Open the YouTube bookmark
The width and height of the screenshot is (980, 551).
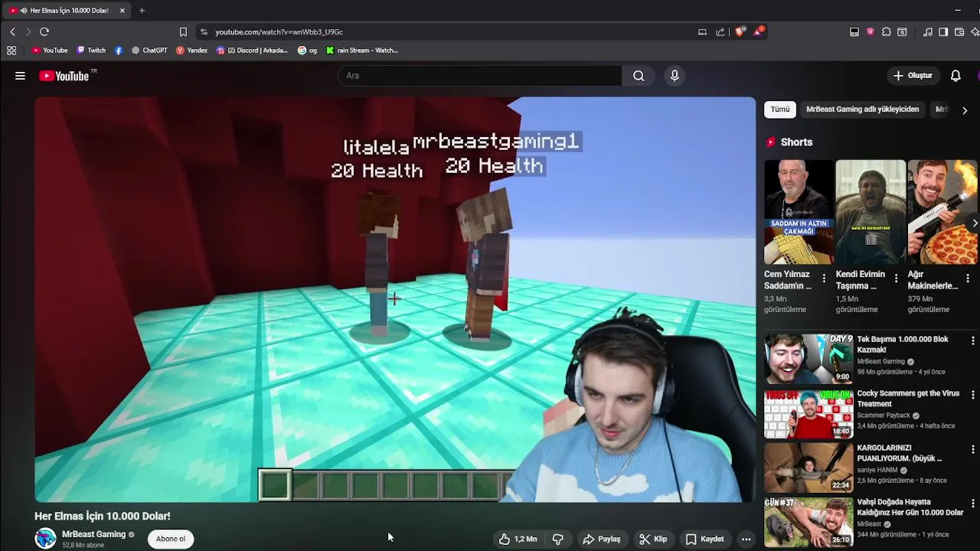coord(50,51)
